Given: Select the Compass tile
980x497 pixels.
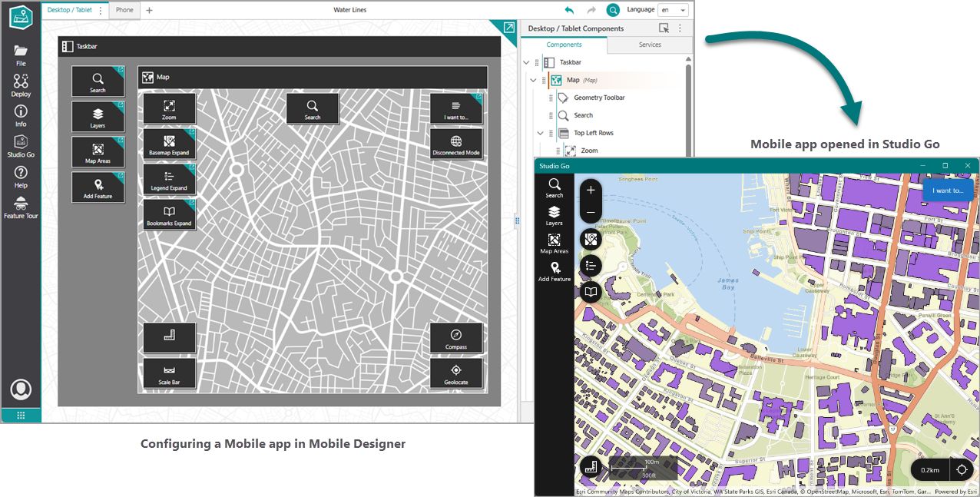Looking at the screenshot, I should (x=456, y=338).
